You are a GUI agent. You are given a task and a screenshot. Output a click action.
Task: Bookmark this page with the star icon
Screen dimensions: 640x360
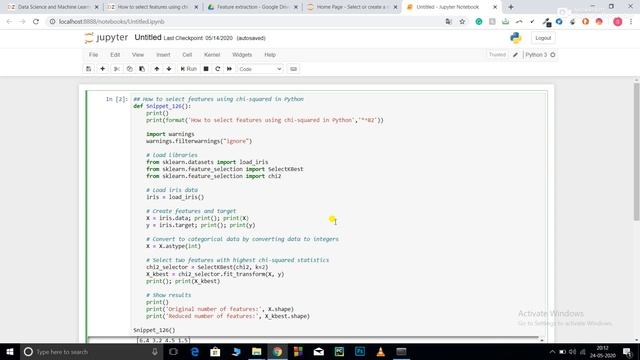pyautogui.click(x=462, y=22)
